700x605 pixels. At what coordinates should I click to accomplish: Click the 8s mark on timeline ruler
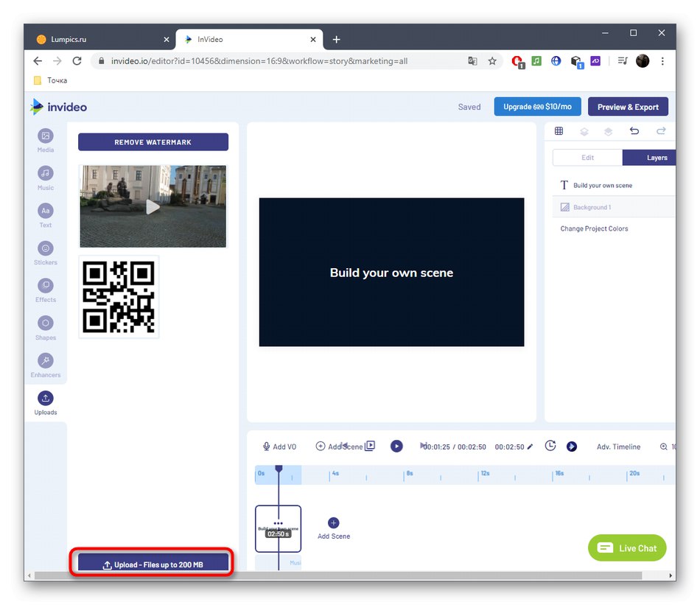pos(409,473)
